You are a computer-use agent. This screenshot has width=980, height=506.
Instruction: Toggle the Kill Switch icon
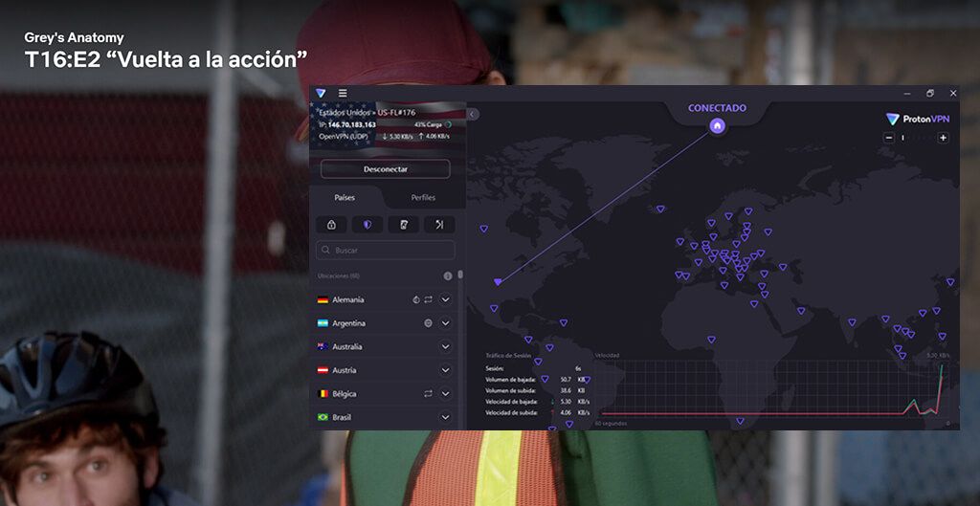click(x=403, y=225)
